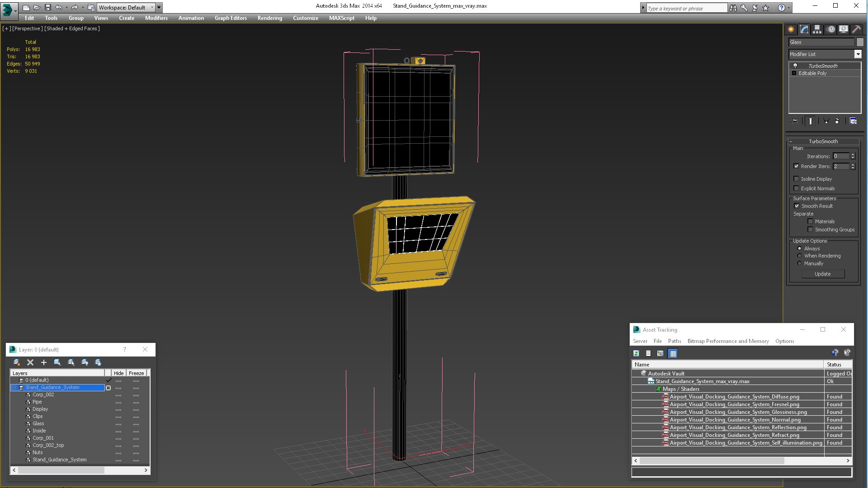Screen dimensions: 868x488
Task: Expand InfoCenter search arrow left of keyword field
Action: [643, 8]
